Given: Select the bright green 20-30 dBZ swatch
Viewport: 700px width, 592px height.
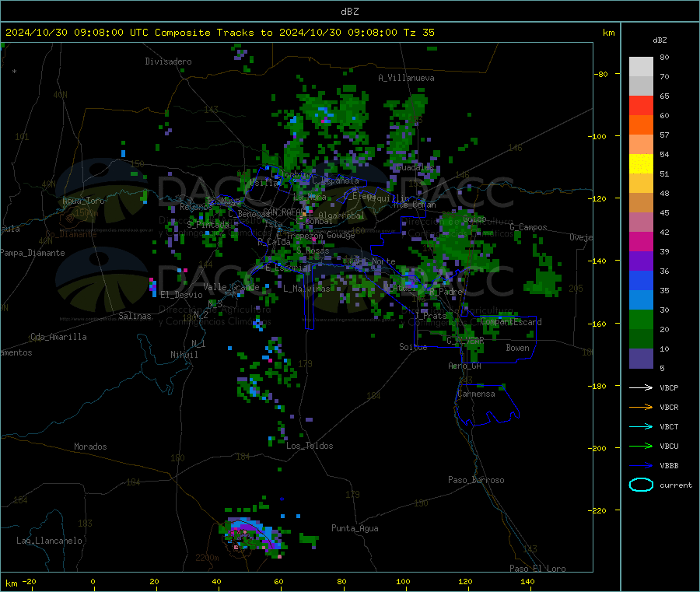Looking at the screenshot, I should pyautogui.click(x=641, y=319).
